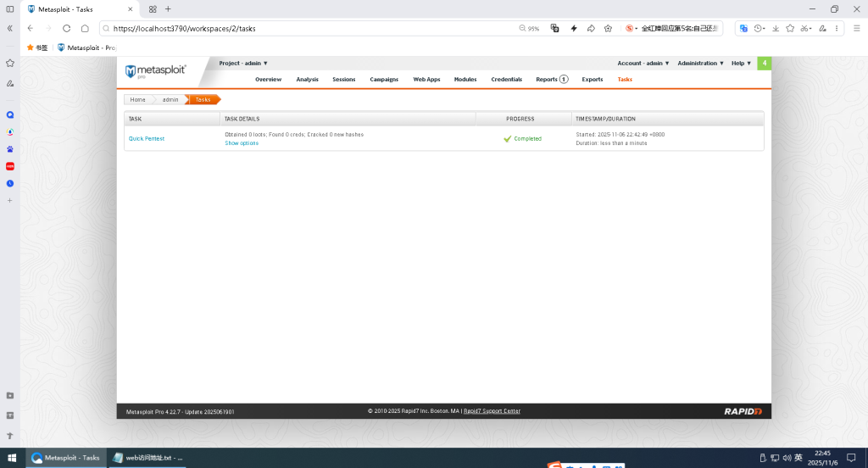Go to the Modules tab
The image size is (868, 468).
point(465,80)
